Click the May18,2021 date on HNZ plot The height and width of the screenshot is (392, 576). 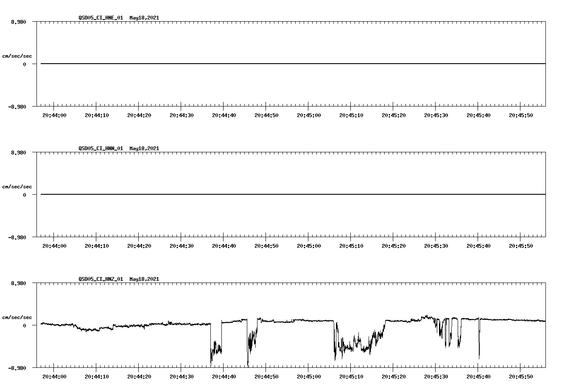(x=144, y=279)
